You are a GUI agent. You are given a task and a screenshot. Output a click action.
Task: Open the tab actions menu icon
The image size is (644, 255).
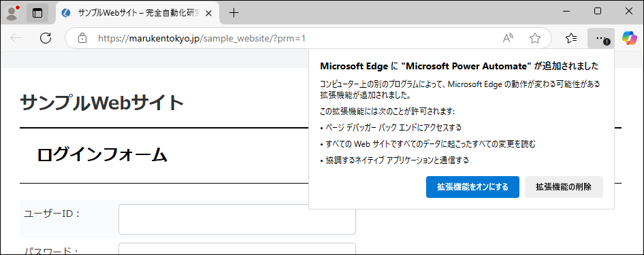pos(37,13)
